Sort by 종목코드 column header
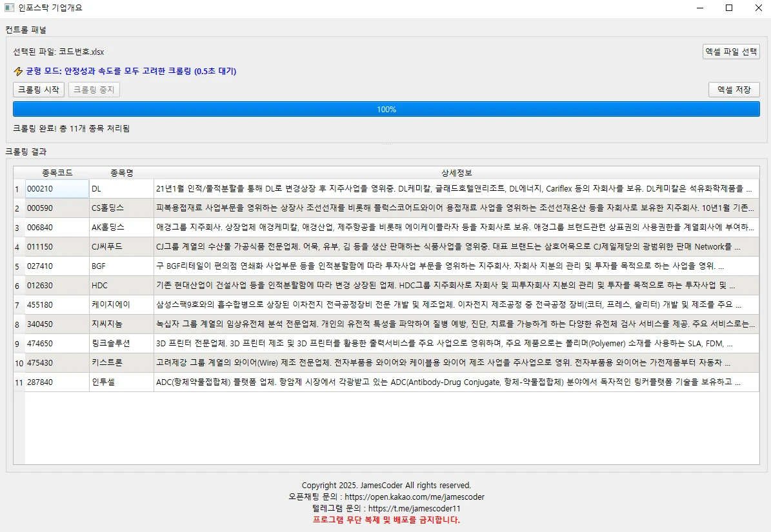This screenshot has width=771, height=532. pyautogui.click(x=57, y=173)
